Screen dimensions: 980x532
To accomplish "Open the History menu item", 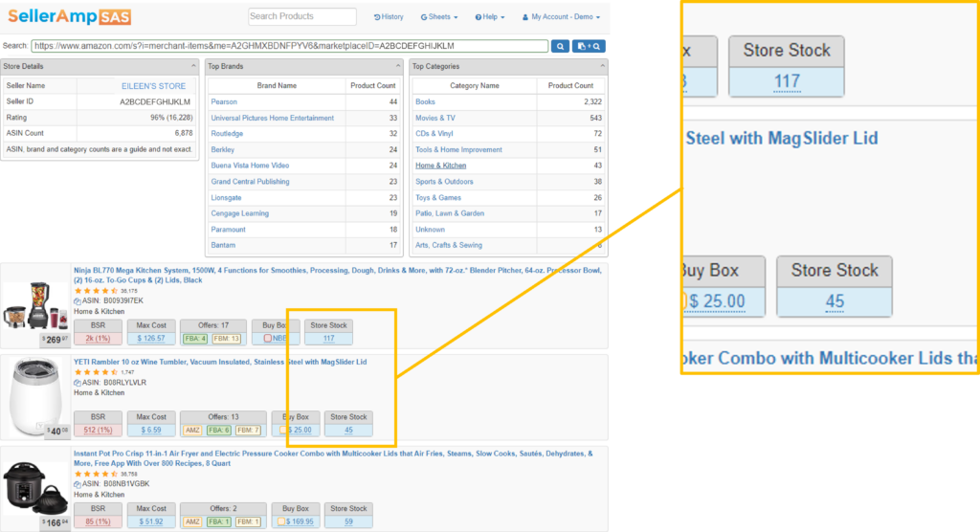I will 389,17.
